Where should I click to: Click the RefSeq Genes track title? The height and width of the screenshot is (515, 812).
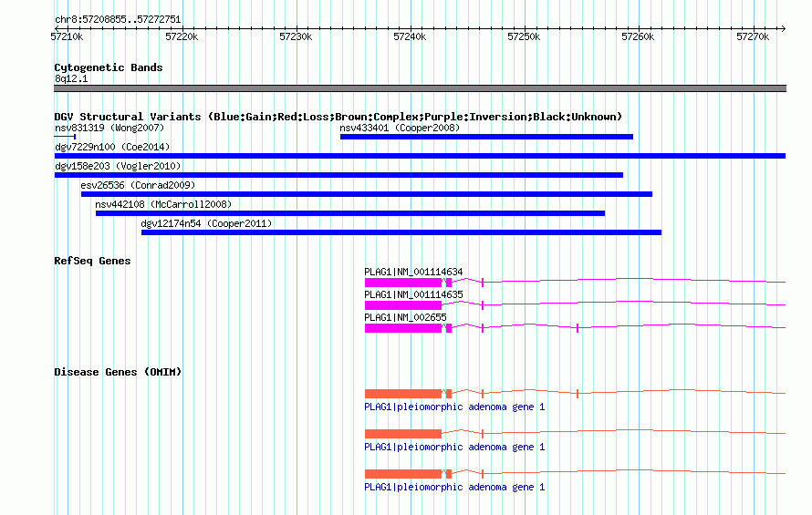click(92, 261)
